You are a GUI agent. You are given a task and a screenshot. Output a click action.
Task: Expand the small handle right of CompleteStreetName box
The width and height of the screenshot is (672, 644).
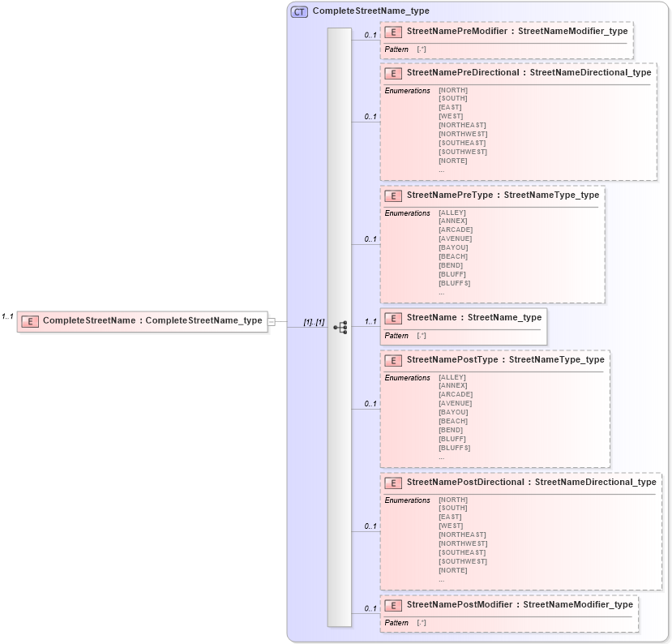click(x=272, y=320)
